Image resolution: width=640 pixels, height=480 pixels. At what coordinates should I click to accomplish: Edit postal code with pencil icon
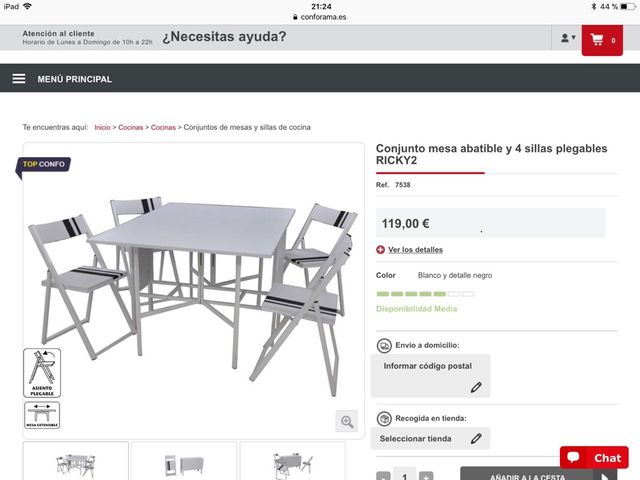click(476, 387)
